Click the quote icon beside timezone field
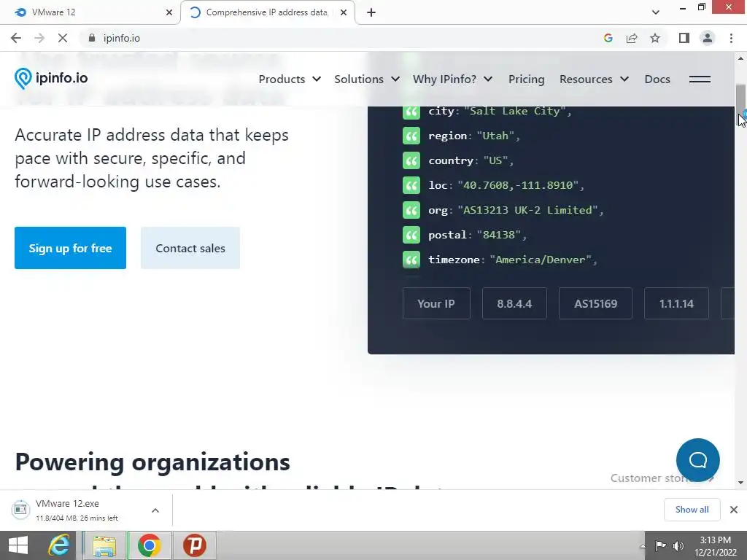This screenshot has height=560, width=747. click(x=411, y=260)
